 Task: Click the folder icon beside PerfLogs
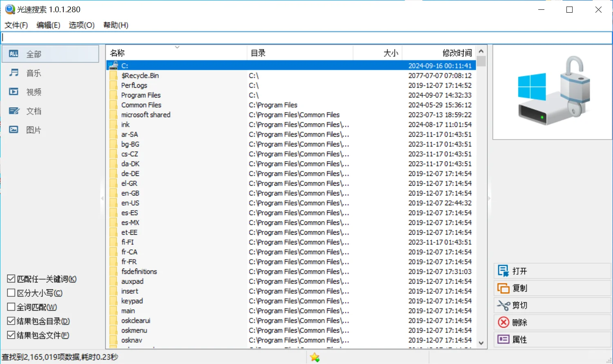click(x=114, y=85)
